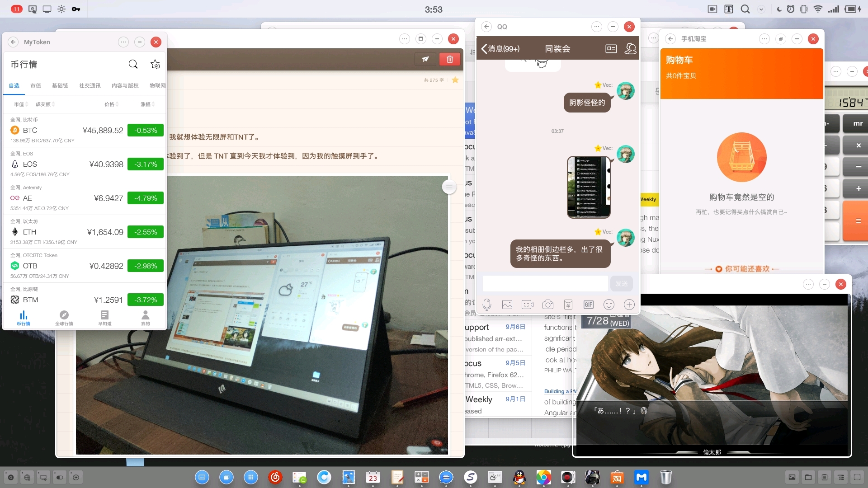Switch to the 内容与版权 tab
The height and width of the screenshot is (488, 868).
[x=125, y=85]
